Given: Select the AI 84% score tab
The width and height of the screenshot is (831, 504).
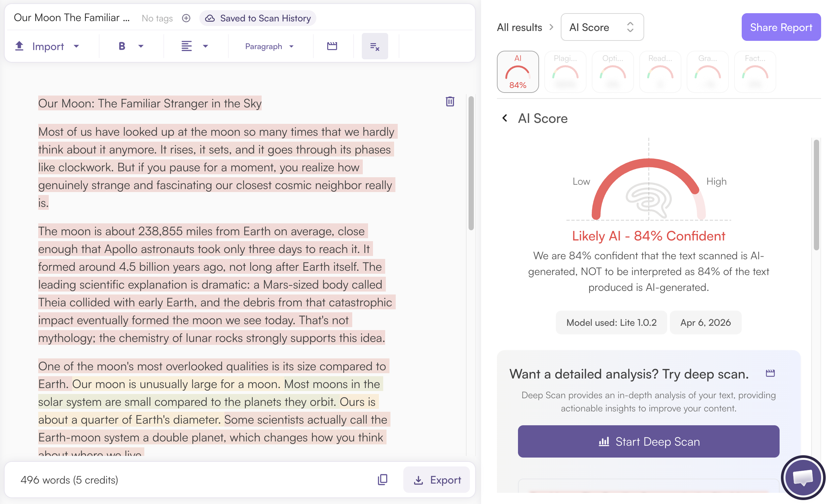Looking at the screenshot, I should pyautogui.click(x=518, y=72).
